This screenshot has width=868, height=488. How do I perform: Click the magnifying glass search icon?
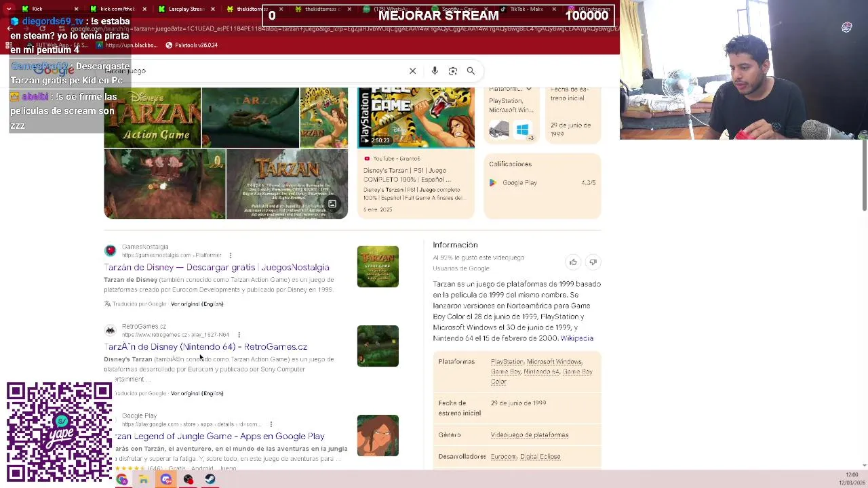[471, 70]
